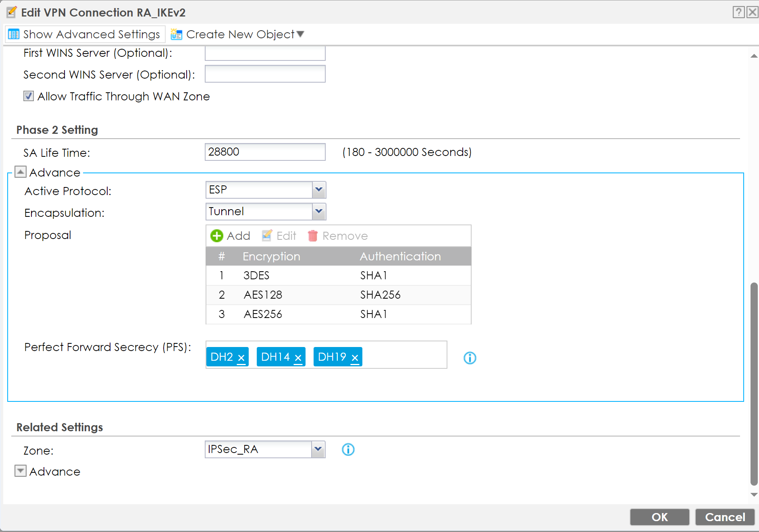Viewport: 759px width, 532px height.
Task: Click the Zone info icon
Action: pyautogui.click(x=348, y=449)
